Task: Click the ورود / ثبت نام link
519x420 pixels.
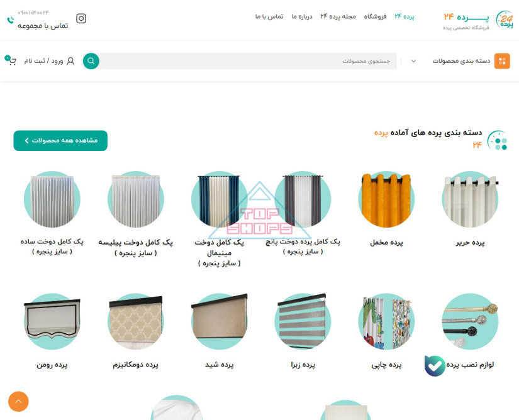Action: click(43, 61)
